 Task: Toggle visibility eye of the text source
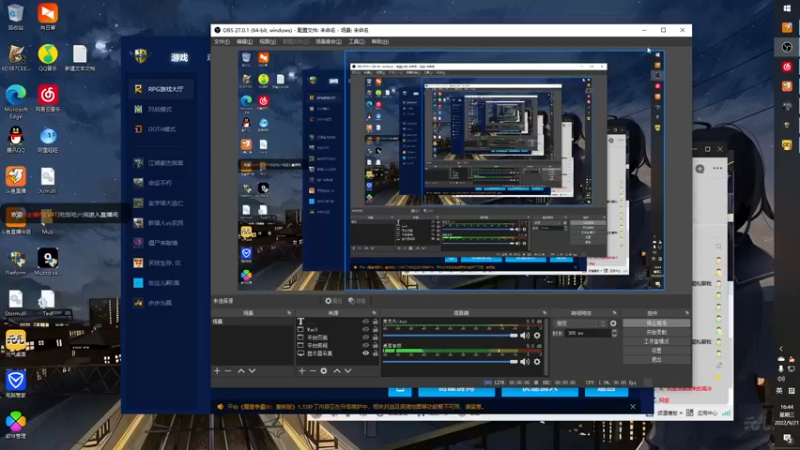pyautogui.click(x=365, y=322)
